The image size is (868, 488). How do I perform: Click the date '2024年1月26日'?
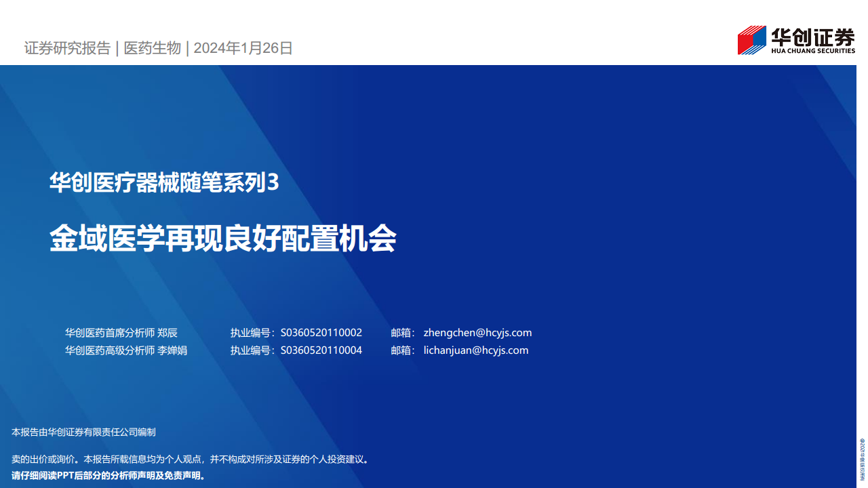click(x=243, y=48)
